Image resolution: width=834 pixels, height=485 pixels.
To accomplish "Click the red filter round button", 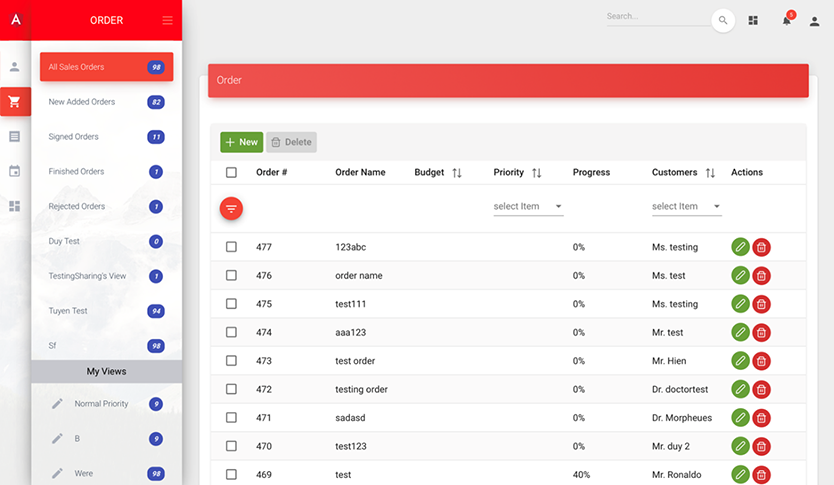I will [x=231, y=208].
